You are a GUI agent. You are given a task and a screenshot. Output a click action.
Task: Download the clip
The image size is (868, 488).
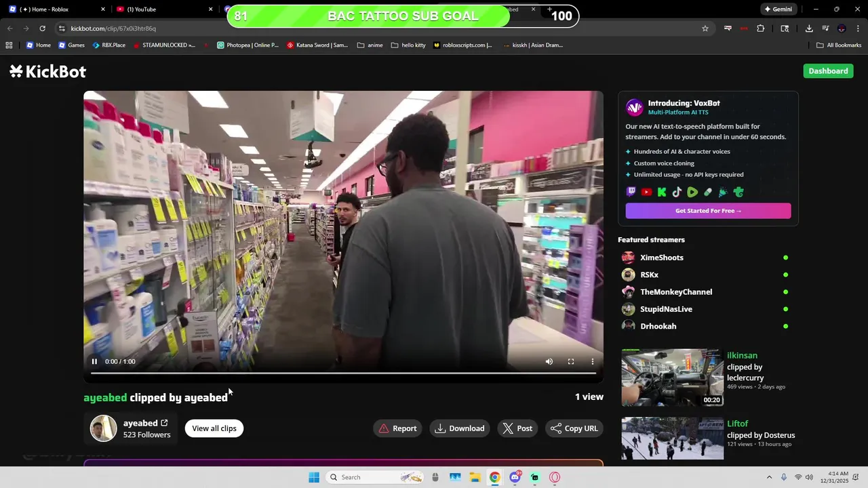click(460, 428)
